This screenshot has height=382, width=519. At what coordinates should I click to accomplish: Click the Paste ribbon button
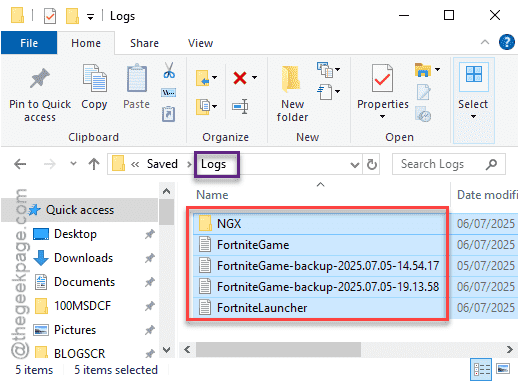[x=136, y=87]
